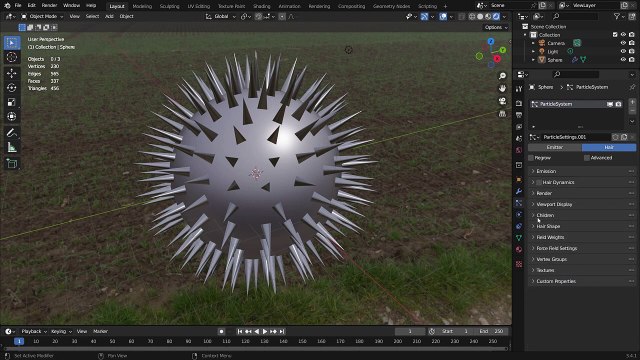Open the Particle properties tab icon
The height and width of the screenshot is (360, 640).
pyautogui.click(x=519, y=203)
